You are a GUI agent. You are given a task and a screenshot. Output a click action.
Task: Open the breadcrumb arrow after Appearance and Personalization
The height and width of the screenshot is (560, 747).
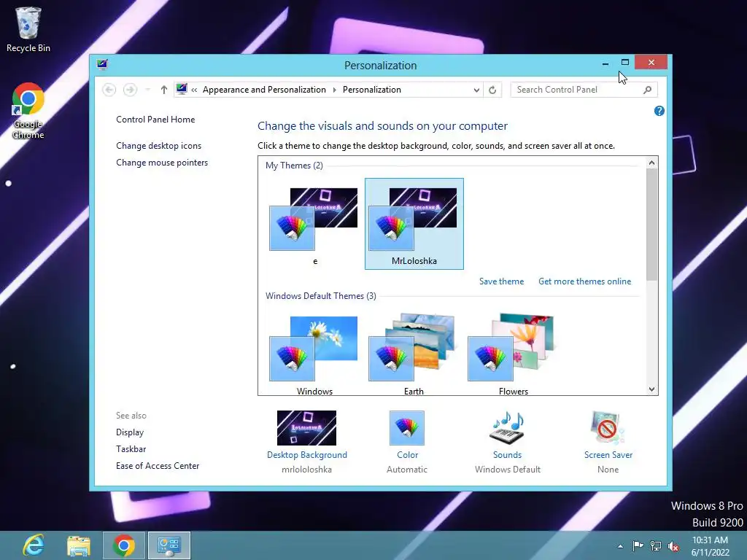pos(334,90)
